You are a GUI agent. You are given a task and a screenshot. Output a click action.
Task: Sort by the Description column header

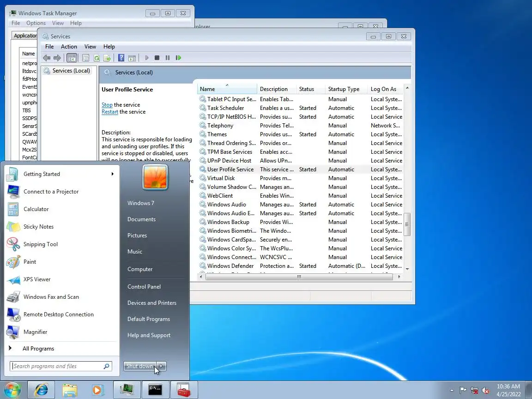click(x=277, y=89)
